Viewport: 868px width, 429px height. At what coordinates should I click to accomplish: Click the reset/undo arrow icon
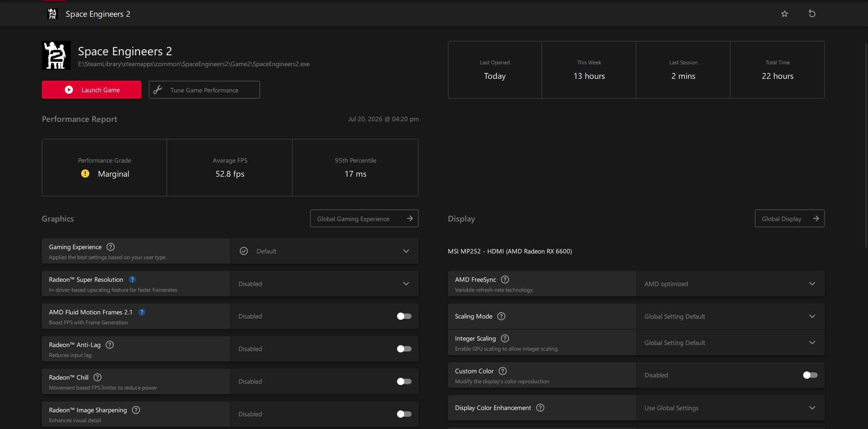(812, 14)
